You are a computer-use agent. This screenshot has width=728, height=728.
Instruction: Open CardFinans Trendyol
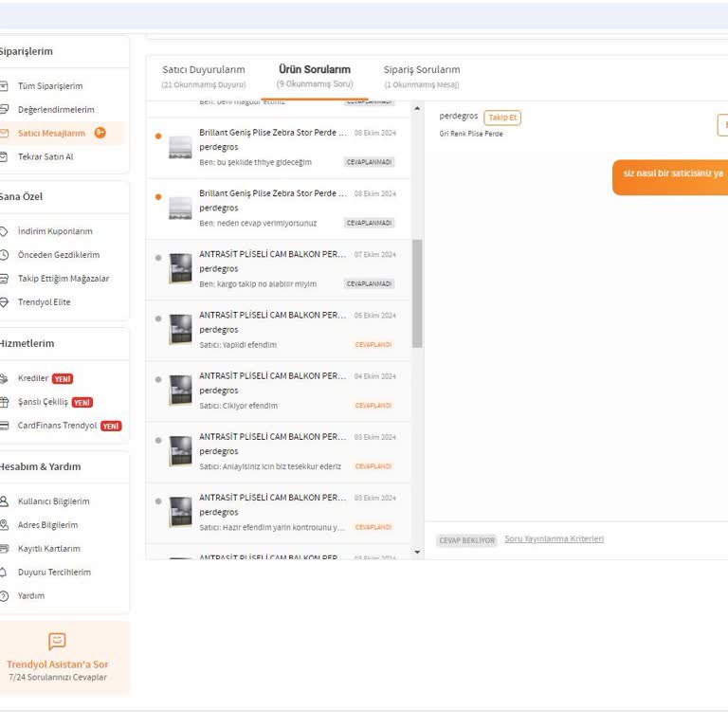pos(57,426)
